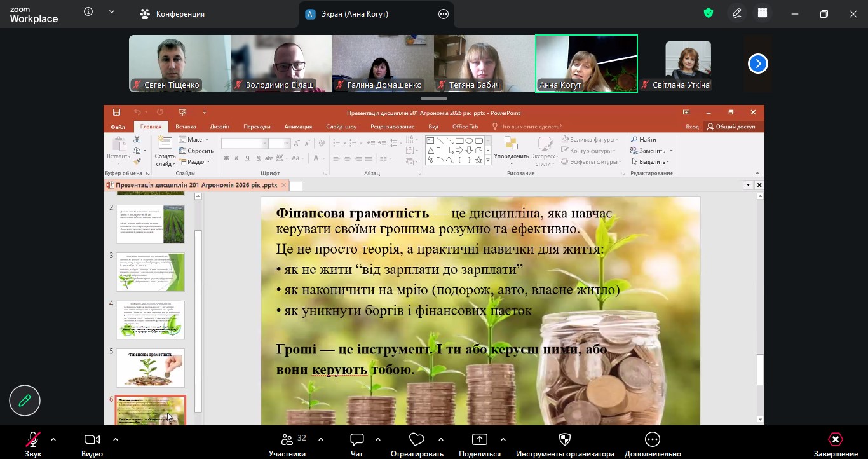This screenshot has height=459, width=868.
Task: Click the Поделиться share screen icon
Action: 479,440
